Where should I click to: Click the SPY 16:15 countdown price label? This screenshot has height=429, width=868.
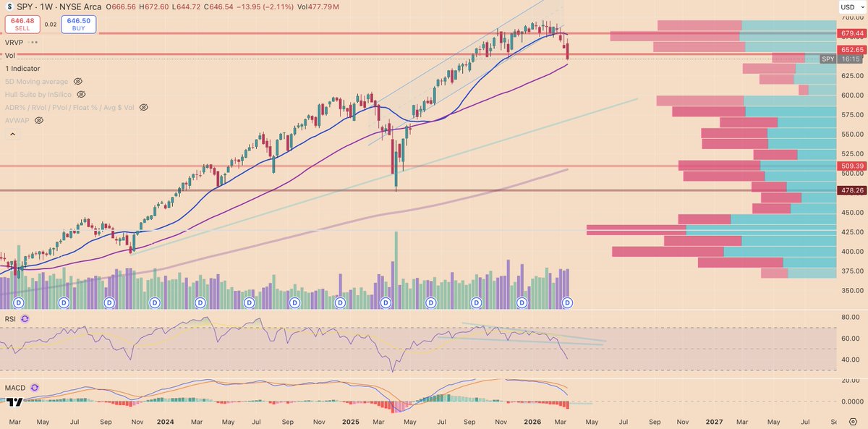click(841, 59)
